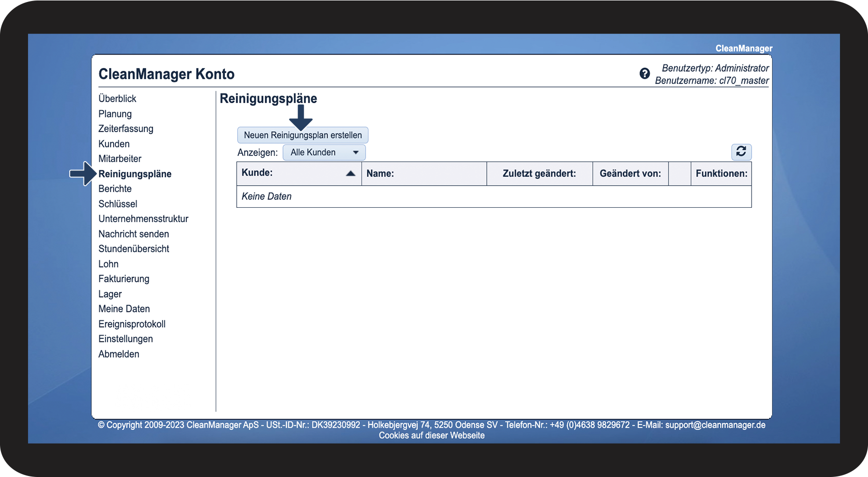This screenshot has width=868, height=477.
Task: Open Einstellungen
Action: [x=126, y=339]
